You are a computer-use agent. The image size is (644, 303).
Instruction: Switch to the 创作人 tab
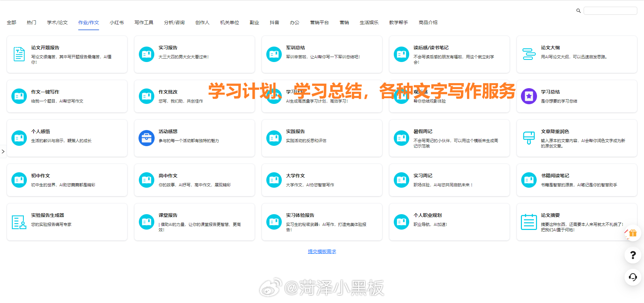(x=203, y=22)
